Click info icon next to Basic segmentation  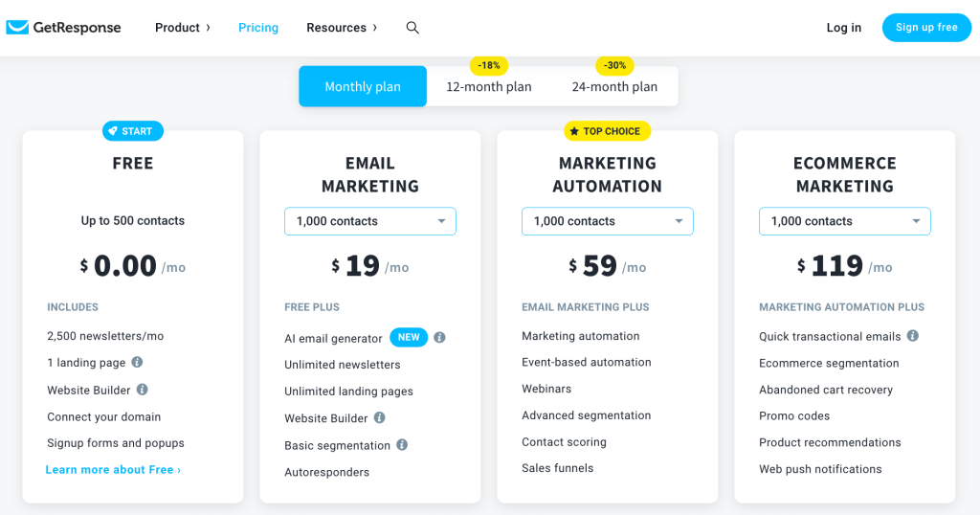tap(403, 444)
